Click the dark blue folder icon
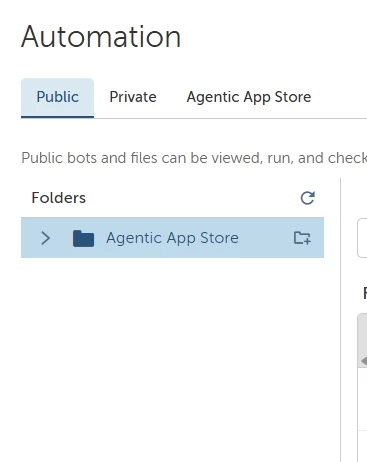Image resolution: width=367 pixels, height=462 pixels. tap(83, 238)
